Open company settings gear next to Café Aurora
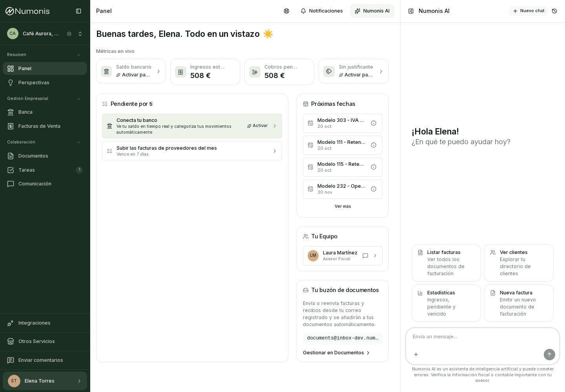 click(69, 34)
